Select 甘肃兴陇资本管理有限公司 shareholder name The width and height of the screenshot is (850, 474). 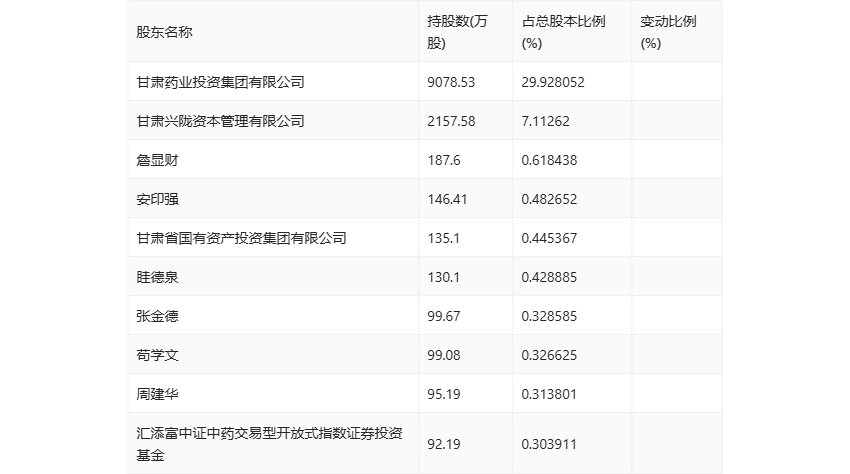click(x=220, y=121)
